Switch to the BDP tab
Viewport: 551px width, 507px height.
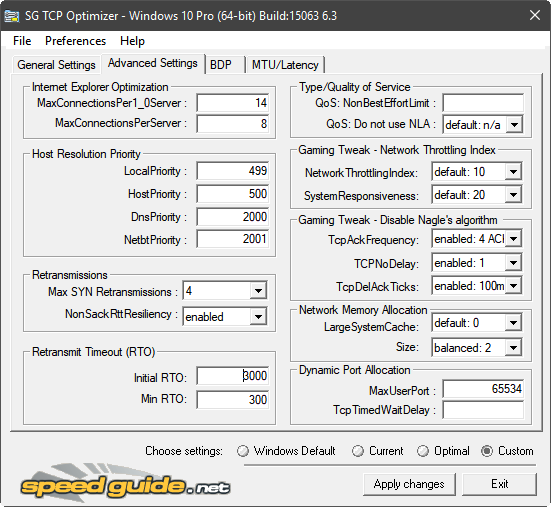coord(225,65)
